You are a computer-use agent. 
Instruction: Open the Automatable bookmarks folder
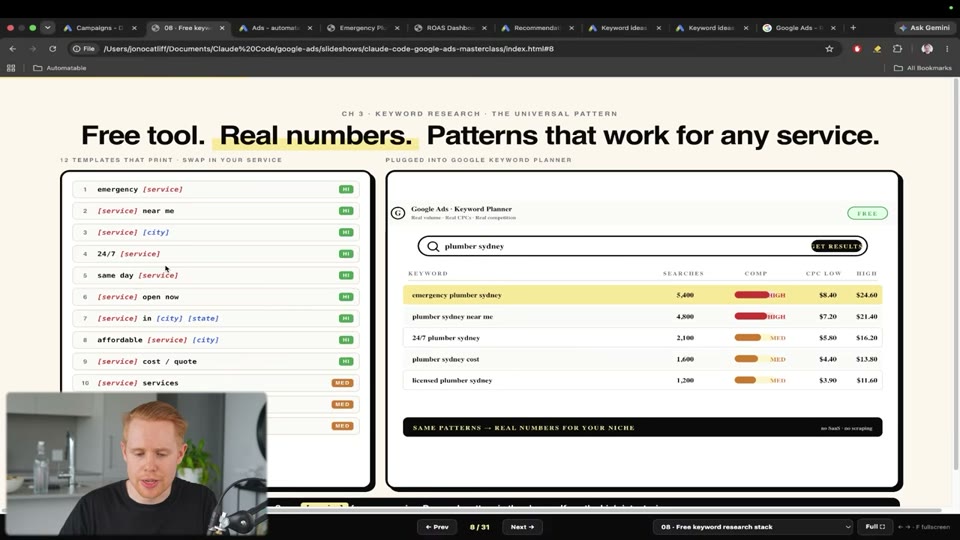pyautogui.click(x=59, y=68)
